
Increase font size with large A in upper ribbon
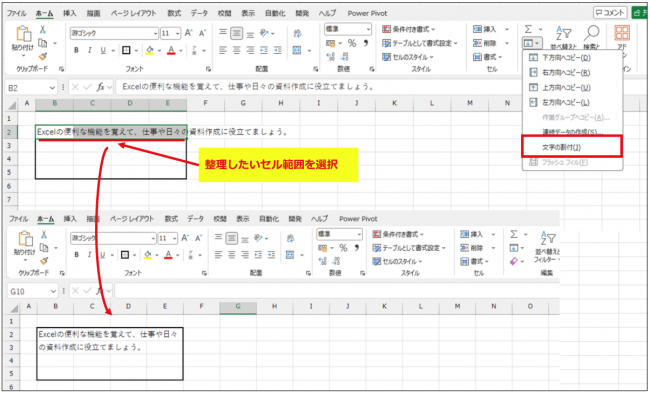[188, 33]
